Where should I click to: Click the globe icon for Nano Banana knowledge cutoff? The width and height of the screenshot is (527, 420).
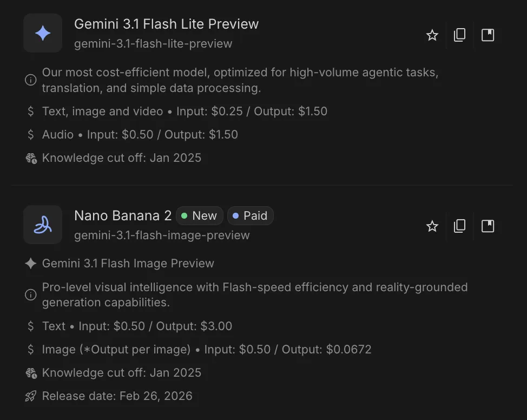tap(31, 372)
